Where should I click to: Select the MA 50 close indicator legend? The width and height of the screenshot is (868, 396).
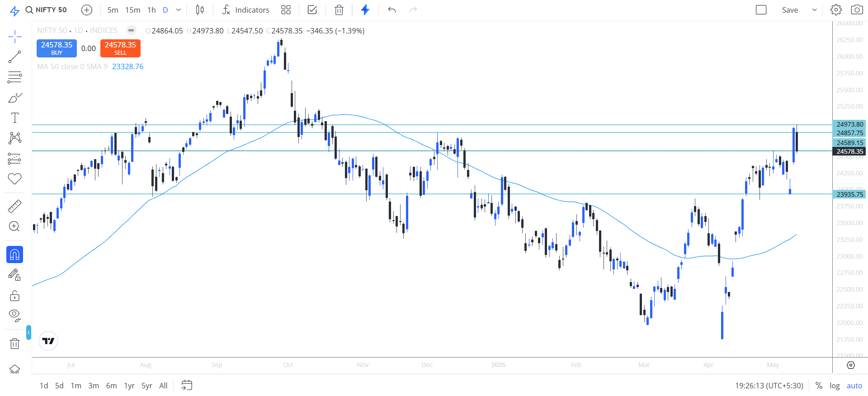(72, 66)
